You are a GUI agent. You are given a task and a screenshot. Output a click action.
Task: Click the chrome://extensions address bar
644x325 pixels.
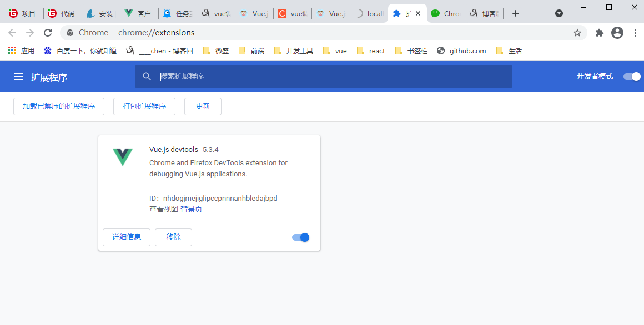pos(324,33)
